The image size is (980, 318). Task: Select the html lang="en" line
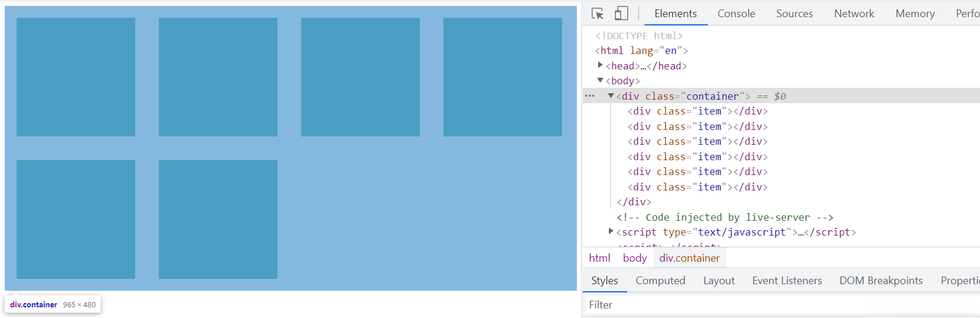(x=641, y=50)
